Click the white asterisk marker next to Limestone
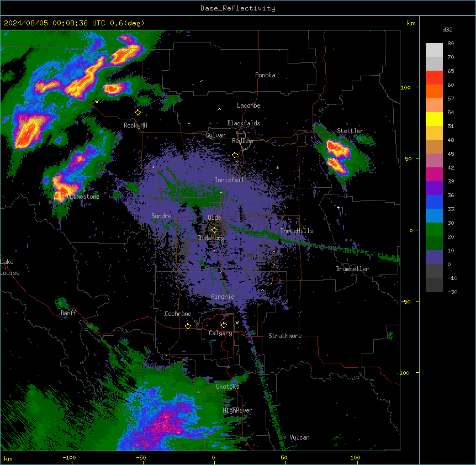 (84, 191)
